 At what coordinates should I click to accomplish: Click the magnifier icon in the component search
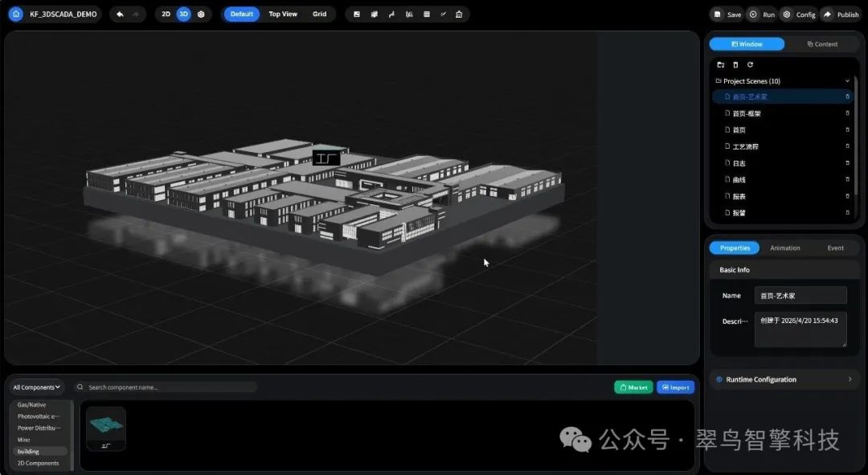80,387
